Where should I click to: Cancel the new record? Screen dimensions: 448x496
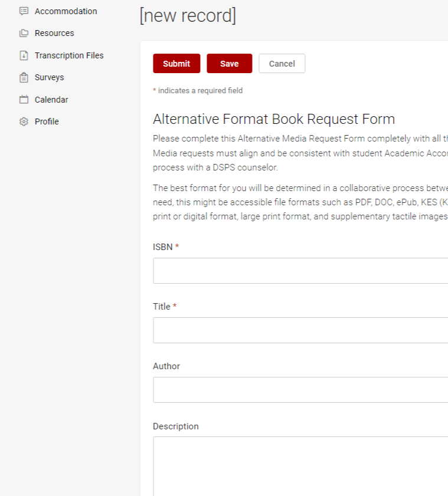pos(282,64)
